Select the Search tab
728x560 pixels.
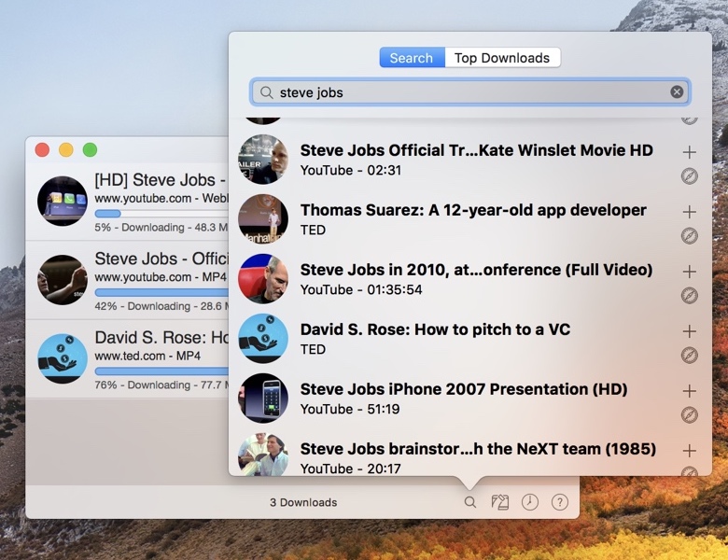point(412,58)
